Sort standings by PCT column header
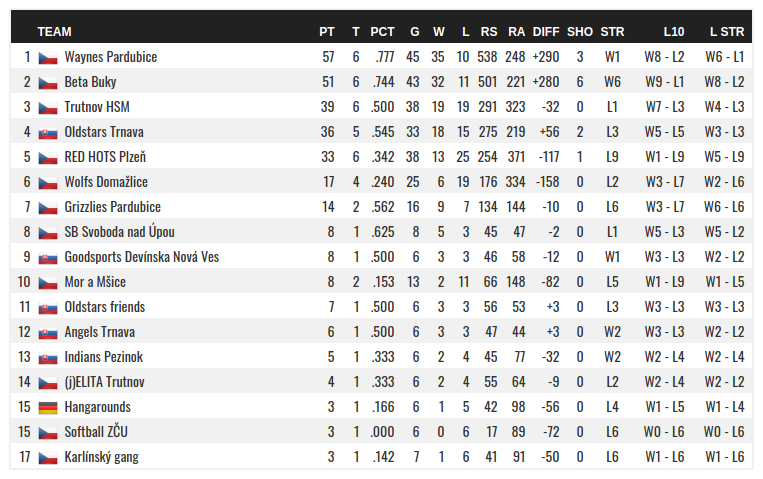This screenshot has width=763, height=479. click(382, 32)
